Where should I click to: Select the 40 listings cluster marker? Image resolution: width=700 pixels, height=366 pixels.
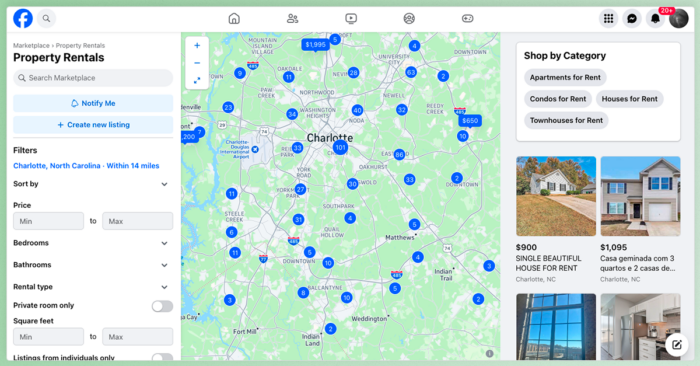(357, 110)
